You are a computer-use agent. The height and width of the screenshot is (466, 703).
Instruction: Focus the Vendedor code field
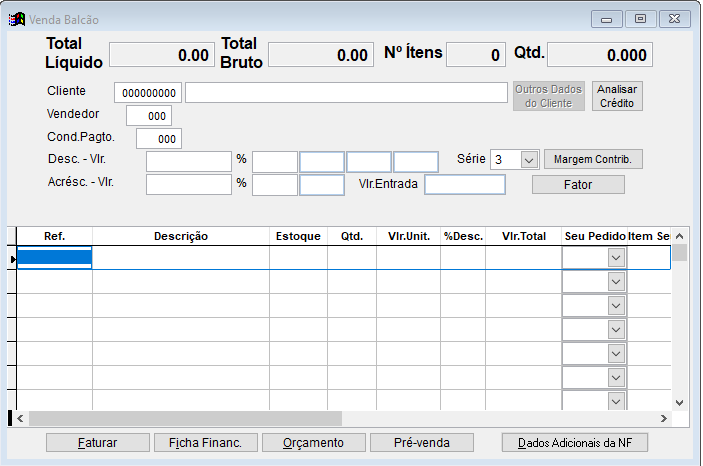point(149,116)
